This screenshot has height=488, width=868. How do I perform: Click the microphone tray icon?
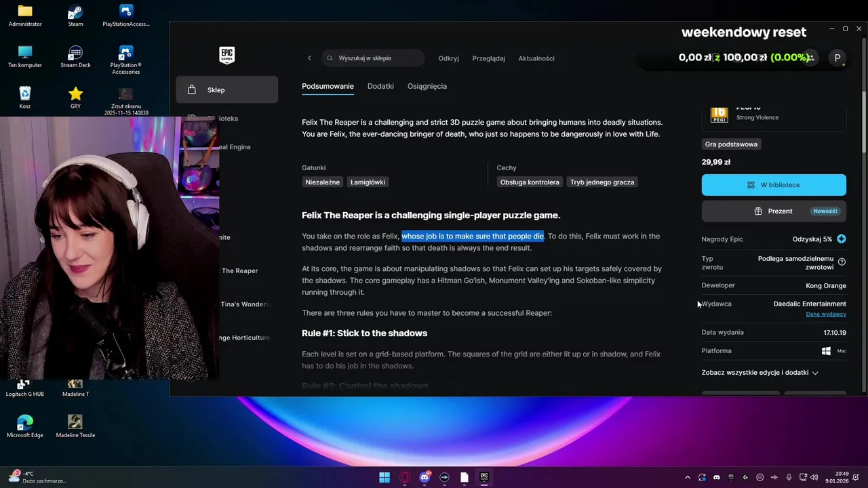click(788, 477)
